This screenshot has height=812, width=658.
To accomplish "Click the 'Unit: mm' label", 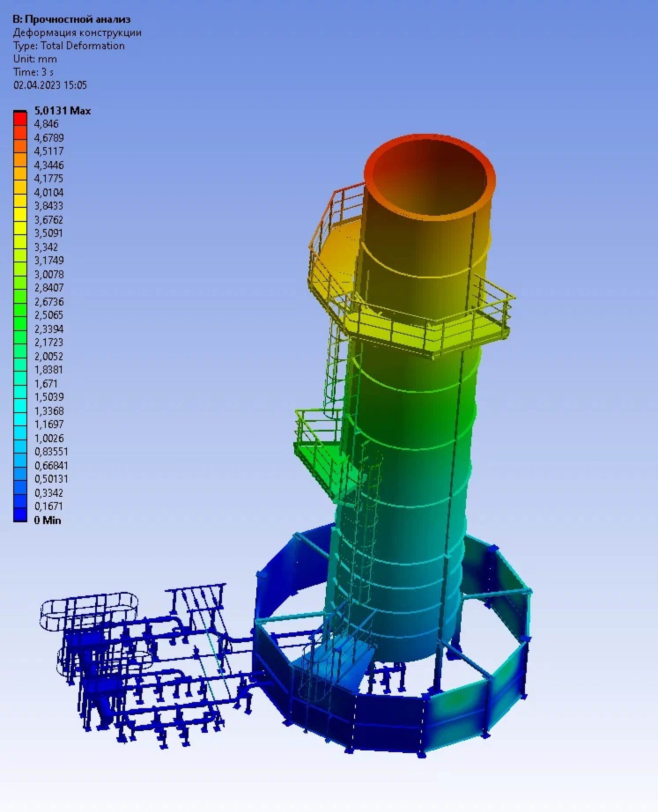I will click(x=35, y=59).
